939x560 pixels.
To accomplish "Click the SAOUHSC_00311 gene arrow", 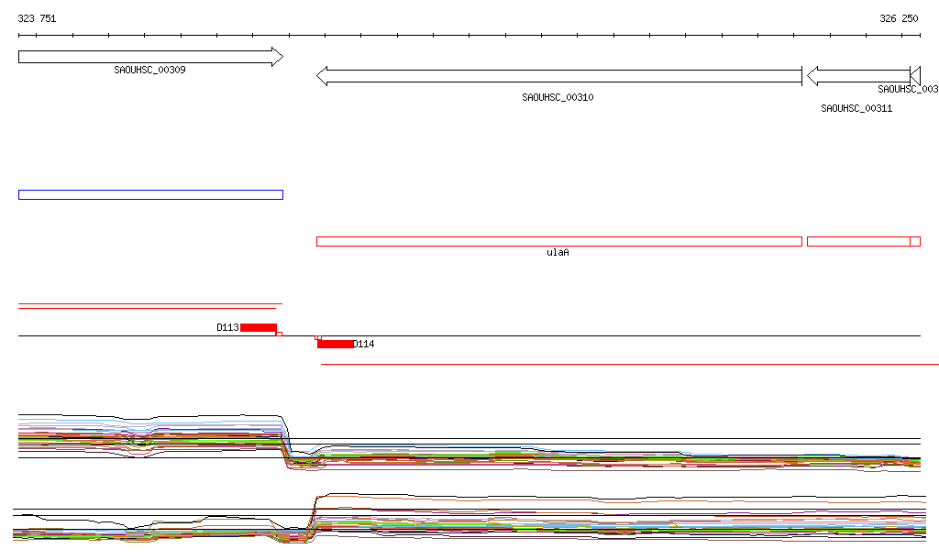I will [858, 76].
